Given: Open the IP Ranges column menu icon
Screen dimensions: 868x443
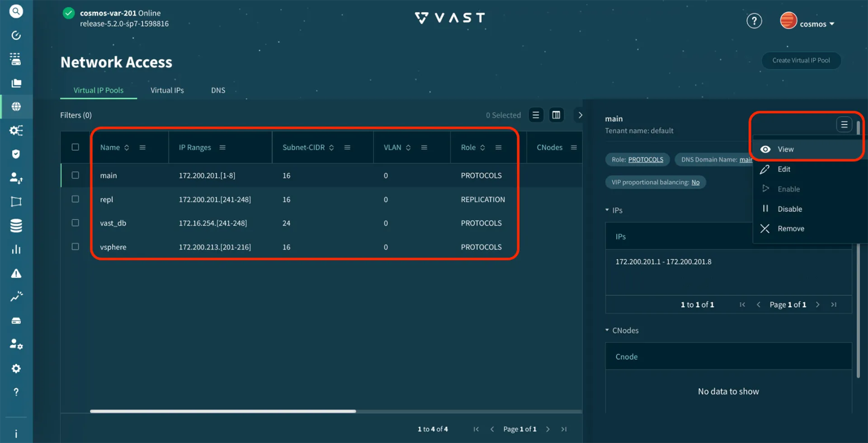Looking at the screenshot, I should click(x=222, y=148).
